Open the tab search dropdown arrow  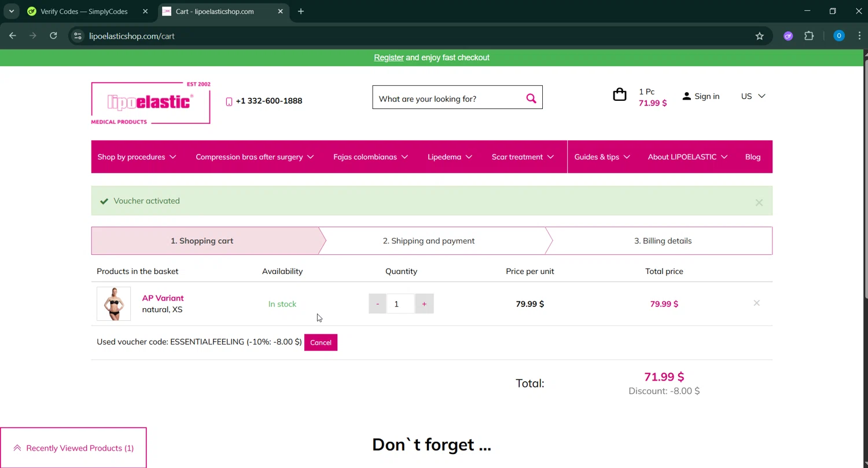11,11
